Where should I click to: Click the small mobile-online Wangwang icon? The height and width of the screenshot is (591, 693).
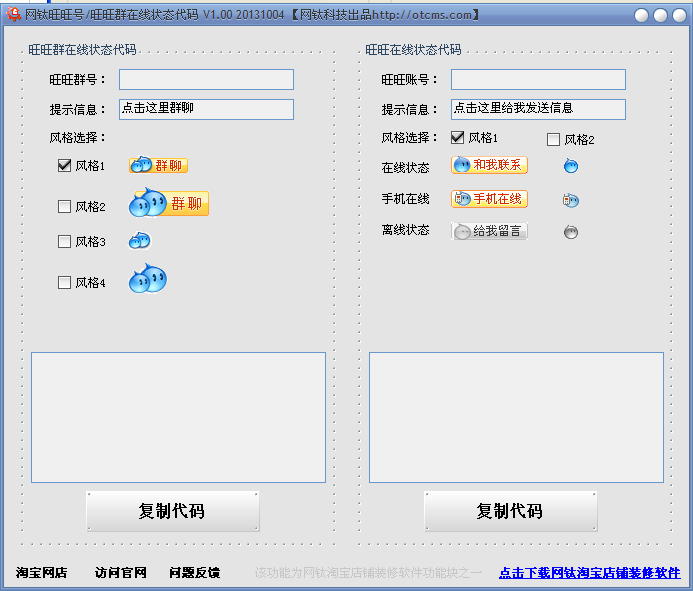pos(571,200)
